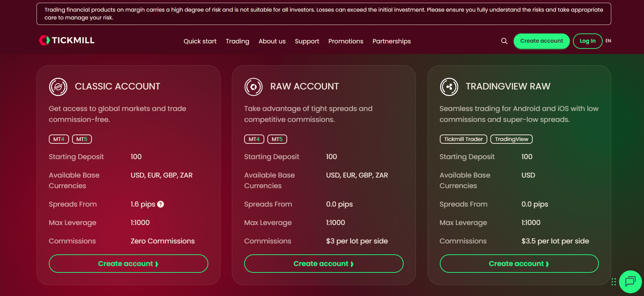
Task: Expand the Quick start menu
Action: coord(200,41)
